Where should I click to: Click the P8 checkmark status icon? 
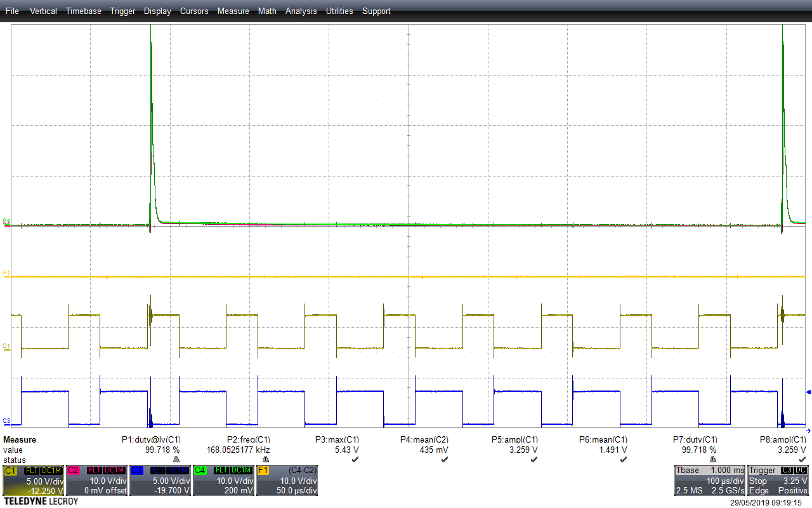point(802,459)
